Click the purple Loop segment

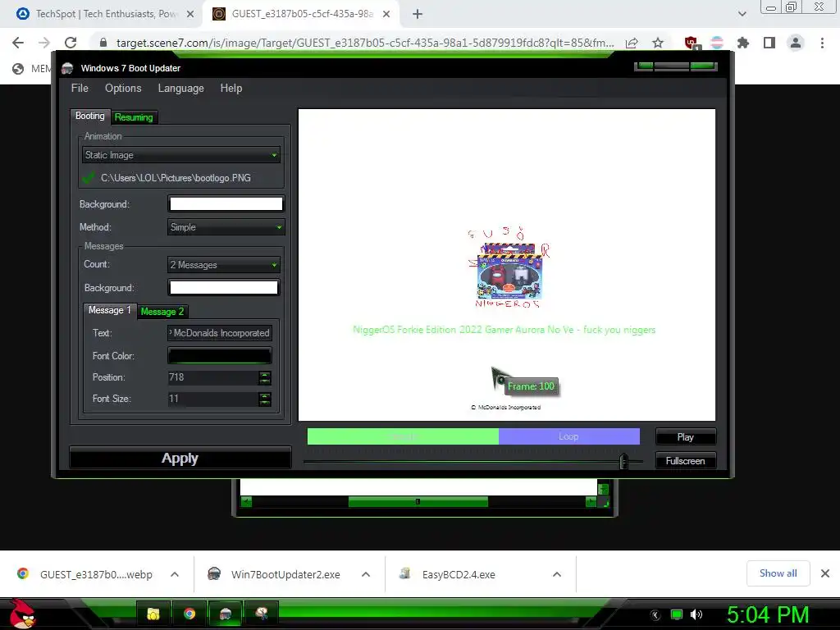569,436
